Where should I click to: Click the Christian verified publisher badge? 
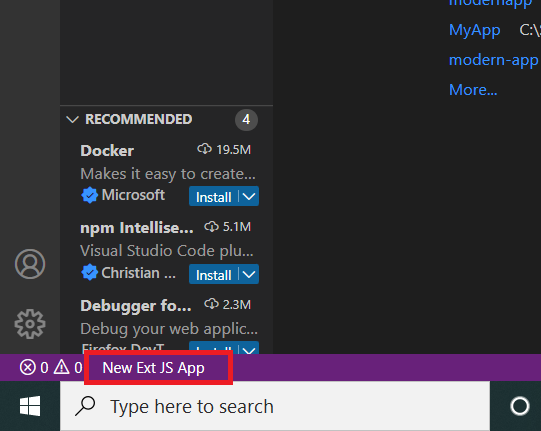tap(89, 273)
